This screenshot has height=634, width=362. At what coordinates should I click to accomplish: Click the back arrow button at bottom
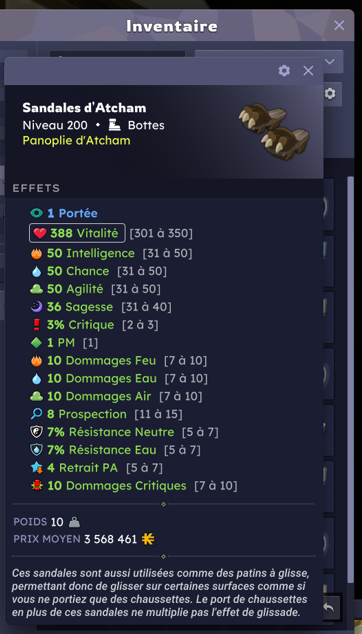(x=329, y=607)
